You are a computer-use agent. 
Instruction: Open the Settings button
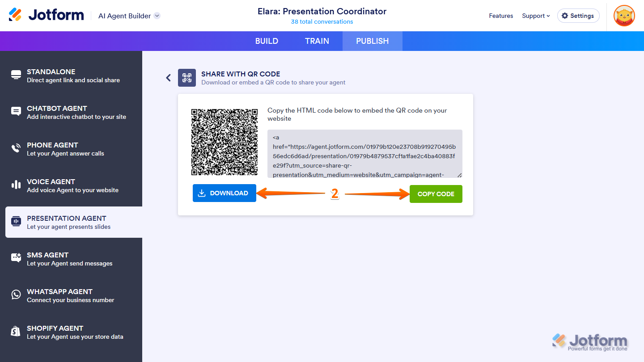pos(578,16)
